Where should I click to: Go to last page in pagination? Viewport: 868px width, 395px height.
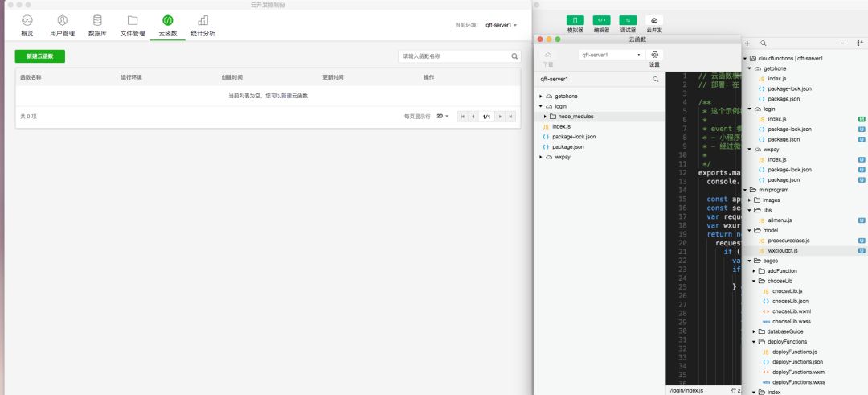coord(510,117)
